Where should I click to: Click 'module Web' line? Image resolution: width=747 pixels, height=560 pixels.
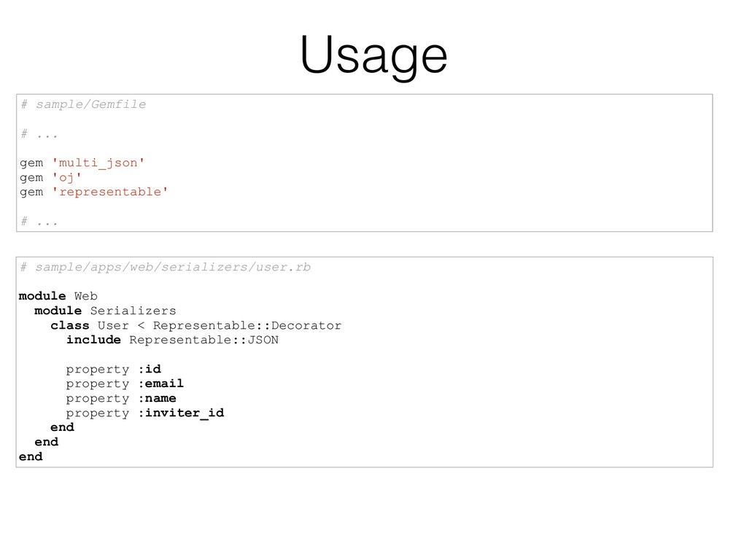pos(58,296)
